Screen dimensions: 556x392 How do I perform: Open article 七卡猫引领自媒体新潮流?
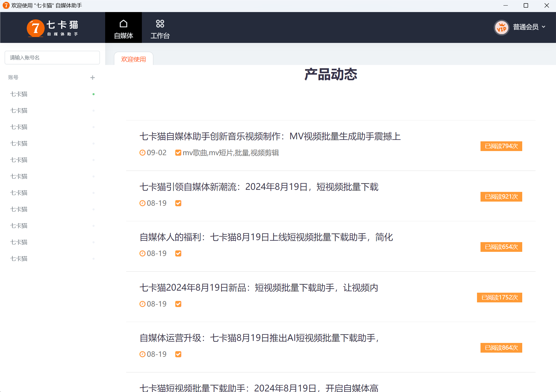coord(259,187)
